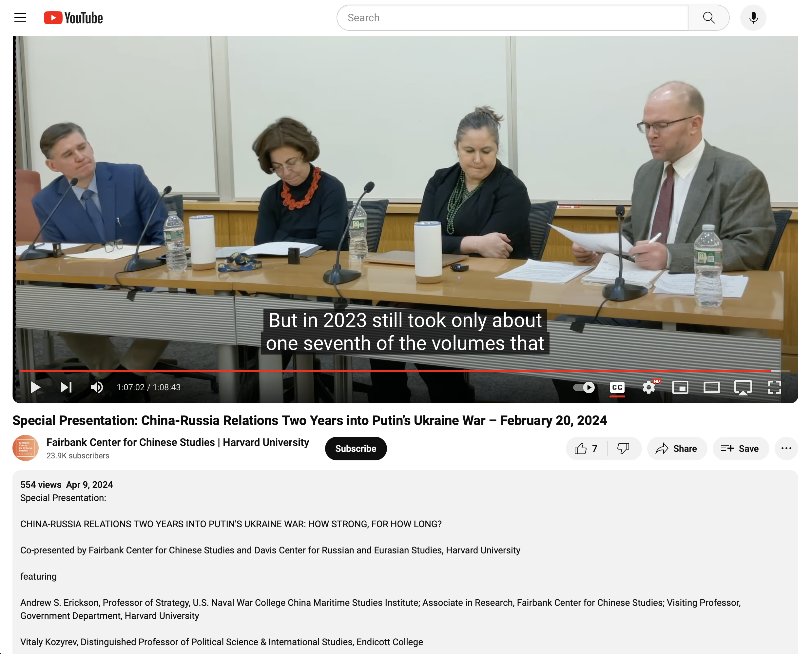Click the Andrew S. Erickson description line
The height and width of the screenshot is (654, 812).
click(380, 609)
